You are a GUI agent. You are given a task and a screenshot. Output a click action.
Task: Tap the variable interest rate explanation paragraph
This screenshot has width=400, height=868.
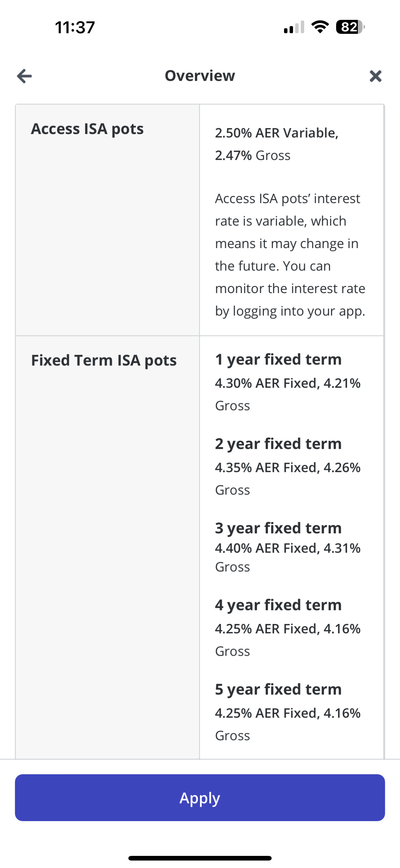(290, 255)
